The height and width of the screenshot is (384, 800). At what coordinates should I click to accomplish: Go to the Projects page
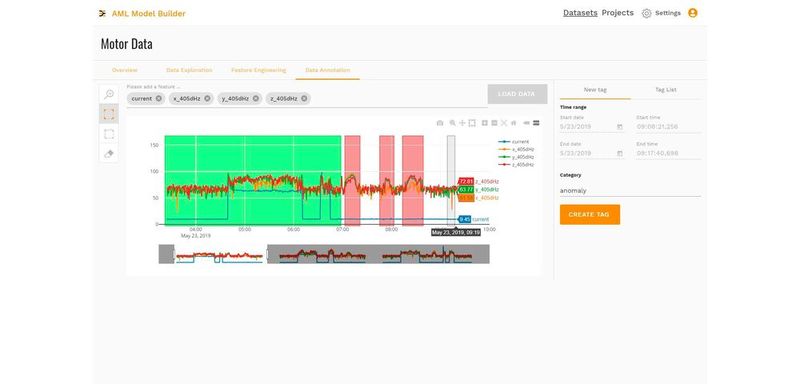point(617,13)
